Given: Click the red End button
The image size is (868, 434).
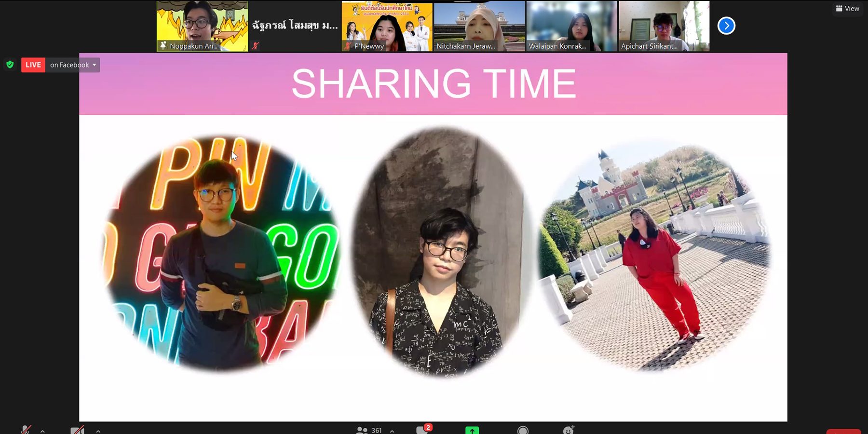Looking at the screenshot, I should tap(843, 431).
